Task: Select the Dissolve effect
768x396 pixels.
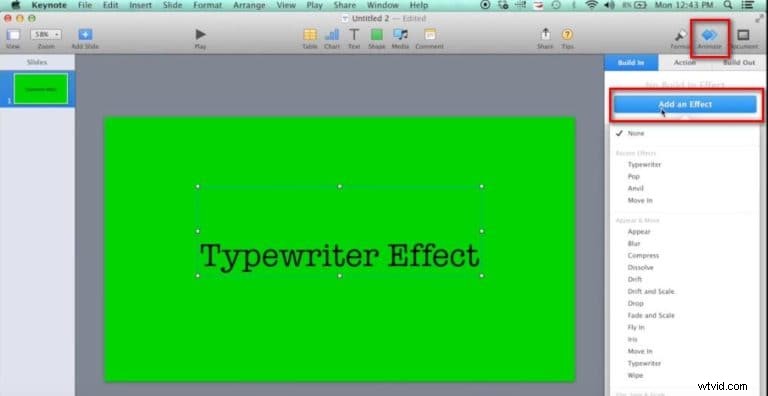Action: click(x=640, y=268)
